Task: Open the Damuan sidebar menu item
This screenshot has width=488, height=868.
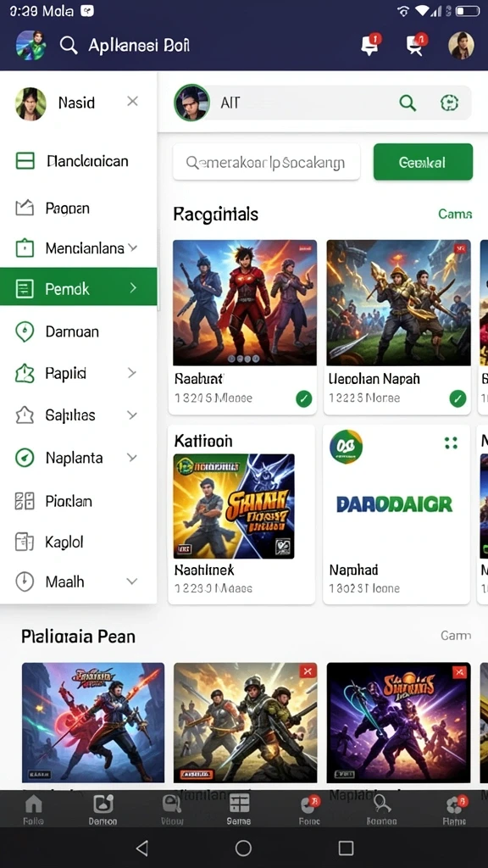Action: (79, 331)
